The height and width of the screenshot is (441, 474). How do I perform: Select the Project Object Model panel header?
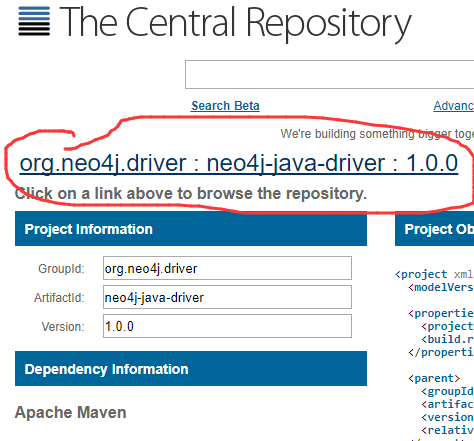tap(435, 229)
